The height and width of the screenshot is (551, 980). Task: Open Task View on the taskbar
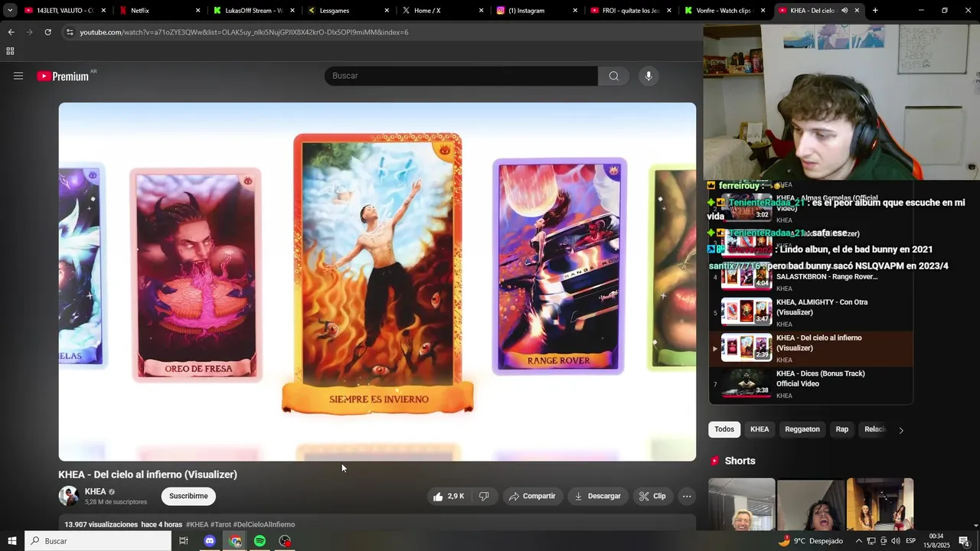click(184, 541)
